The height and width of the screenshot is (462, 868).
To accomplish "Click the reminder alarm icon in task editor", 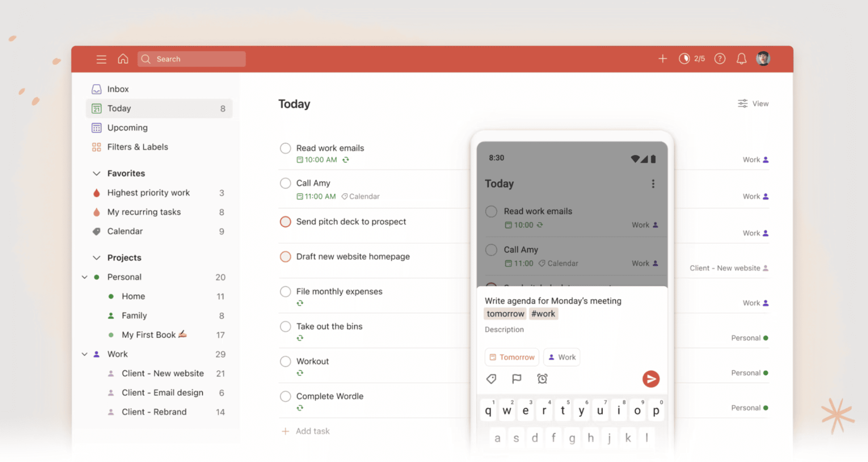I will [x=541, y=379].
